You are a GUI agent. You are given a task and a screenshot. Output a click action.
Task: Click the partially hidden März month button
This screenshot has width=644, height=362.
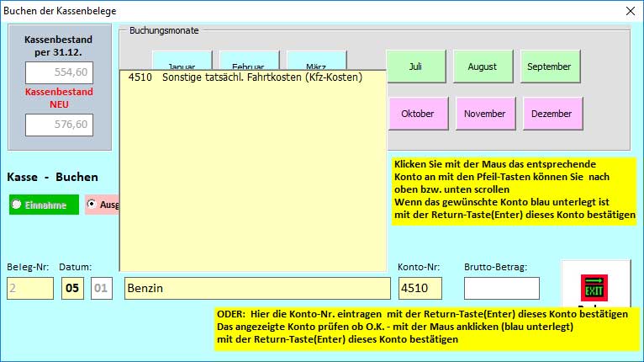pyautogui.click(x=316, y=61)
